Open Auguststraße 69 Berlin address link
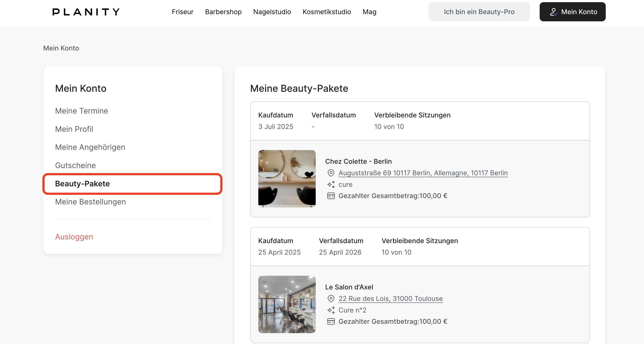The height and width of the screenshot is (344, 644). coord(423,173)
